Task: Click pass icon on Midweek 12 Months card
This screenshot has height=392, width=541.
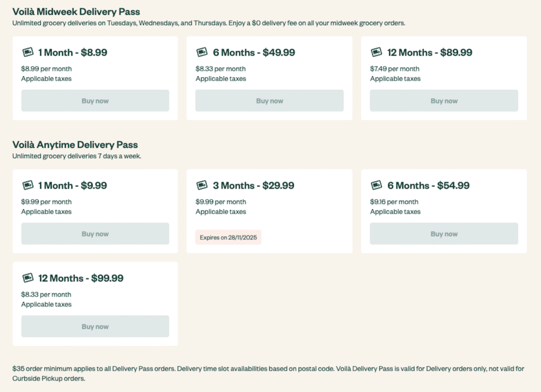Action: point(376,52)
